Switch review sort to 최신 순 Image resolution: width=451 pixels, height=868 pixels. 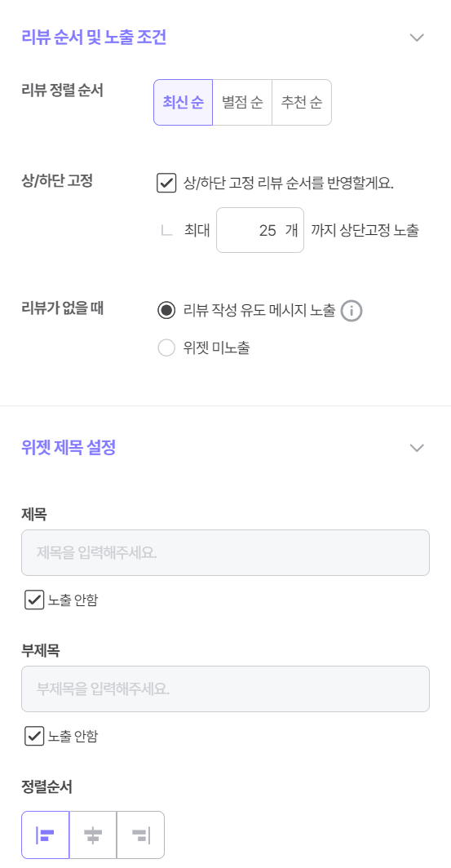tap(183, 103)
